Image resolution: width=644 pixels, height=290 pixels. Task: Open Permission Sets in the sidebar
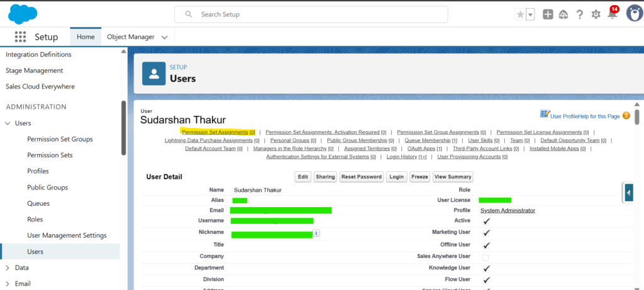click(x=50, y=155)
